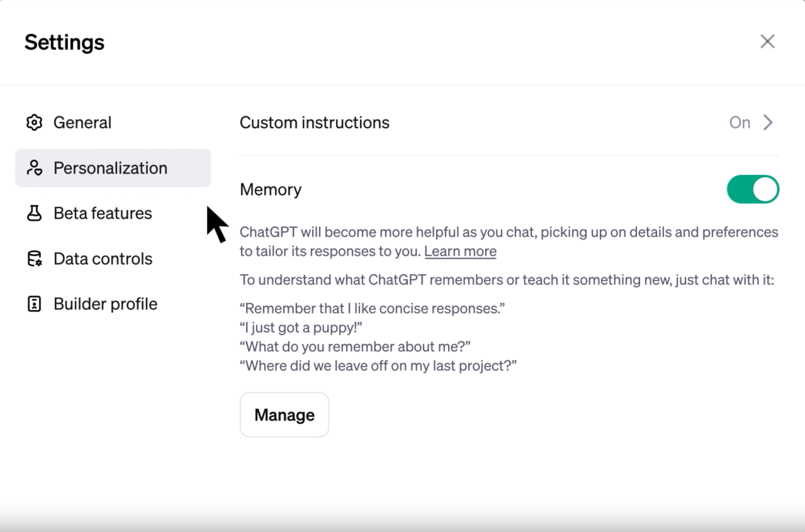
Task: Open the Builder profile tab
Action: [x=113, y=304]
